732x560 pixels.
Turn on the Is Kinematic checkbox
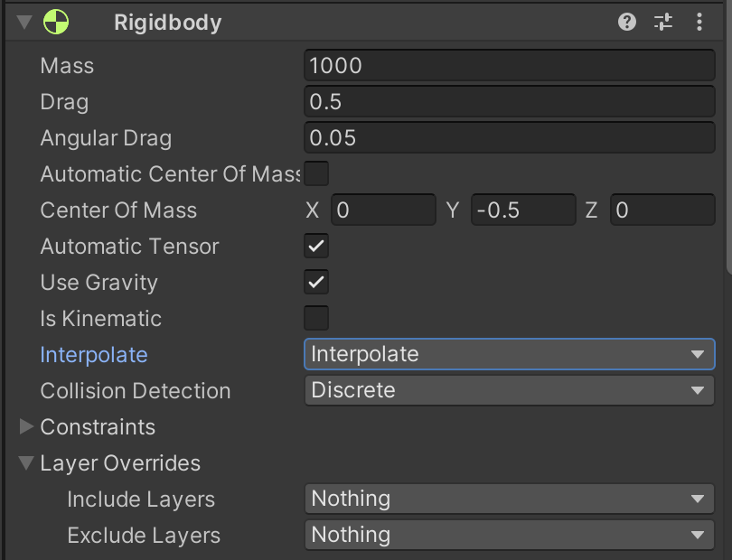click(316, 318)
